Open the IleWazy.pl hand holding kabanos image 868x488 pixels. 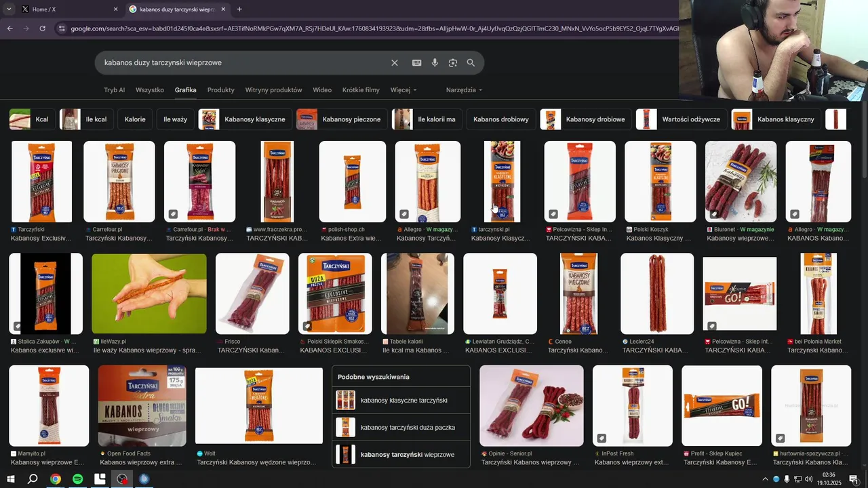click(149, 293)
